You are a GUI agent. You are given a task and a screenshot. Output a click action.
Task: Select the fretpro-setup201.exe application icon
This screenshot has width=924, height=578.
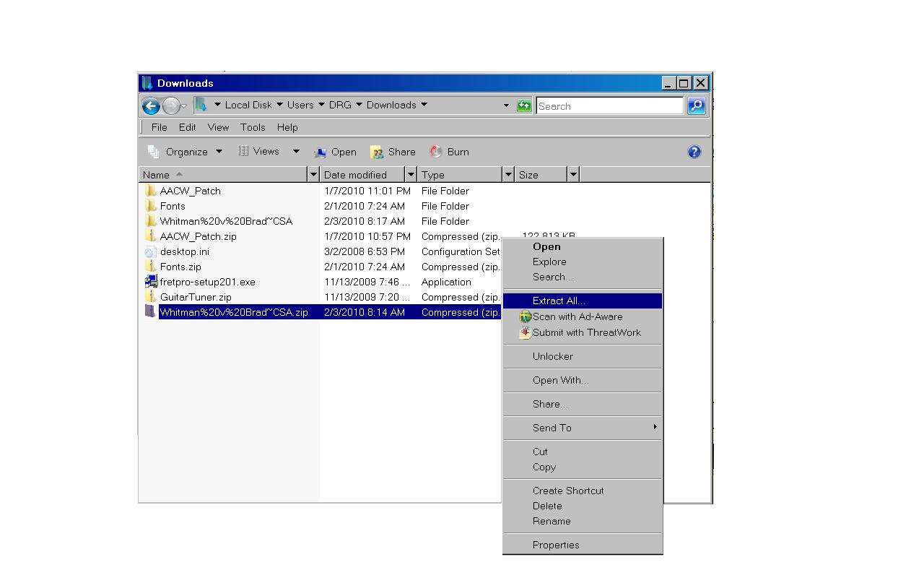click(x=150, y=282)
